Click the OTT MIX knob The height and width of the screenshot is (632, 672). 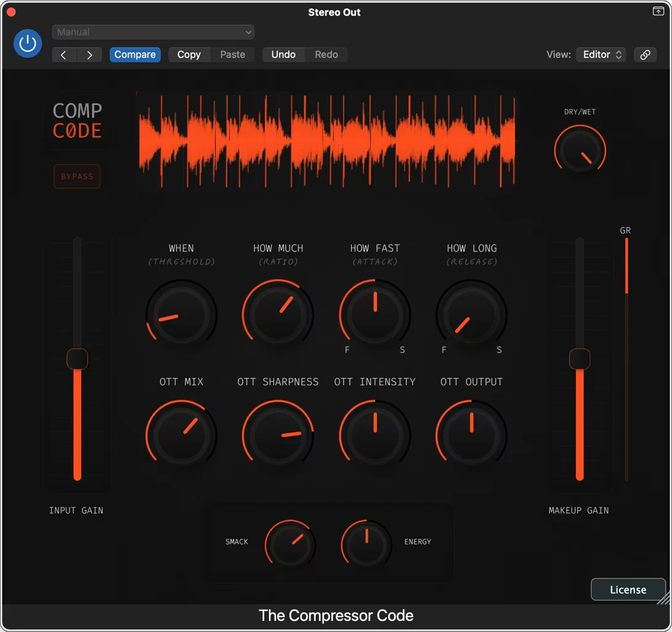[181, 436]
